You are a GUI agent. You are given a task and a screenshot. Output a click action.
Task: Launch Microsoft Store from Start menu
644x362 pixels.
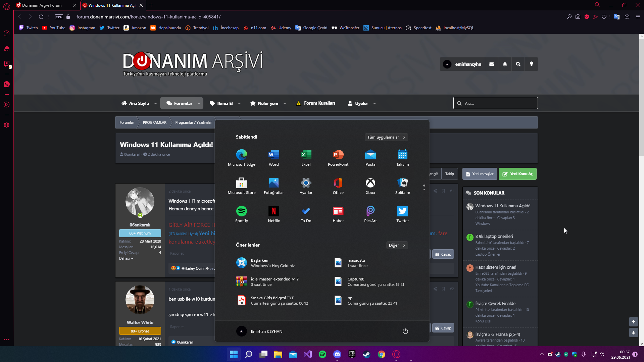[241, 186]
